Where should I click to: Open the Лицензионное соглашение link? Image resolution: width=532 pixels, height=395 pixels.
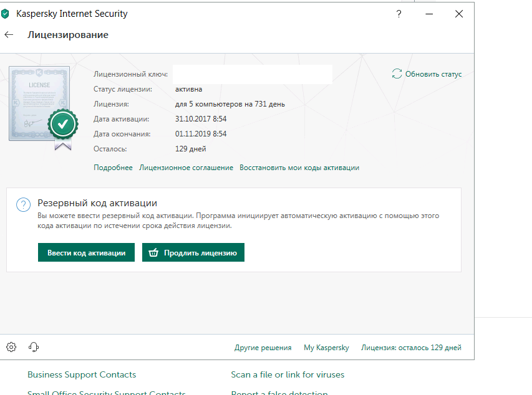[x=186, y=168]
